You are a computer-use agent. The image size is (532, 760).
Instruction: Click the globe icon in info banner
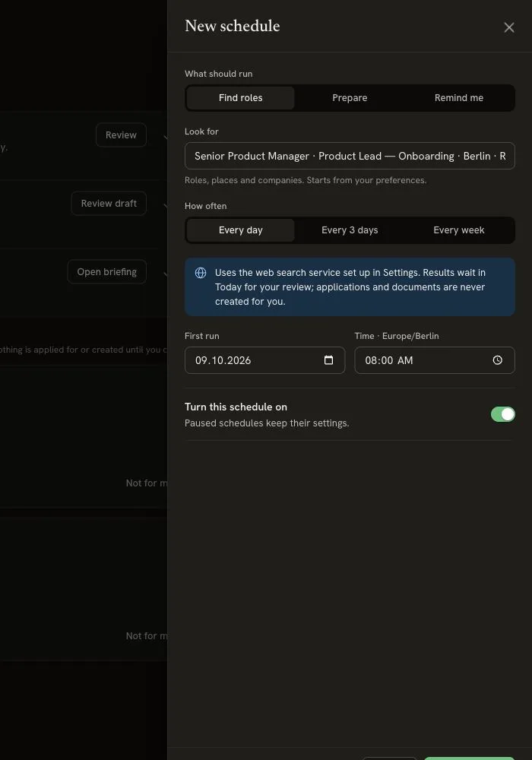(201, 273)
